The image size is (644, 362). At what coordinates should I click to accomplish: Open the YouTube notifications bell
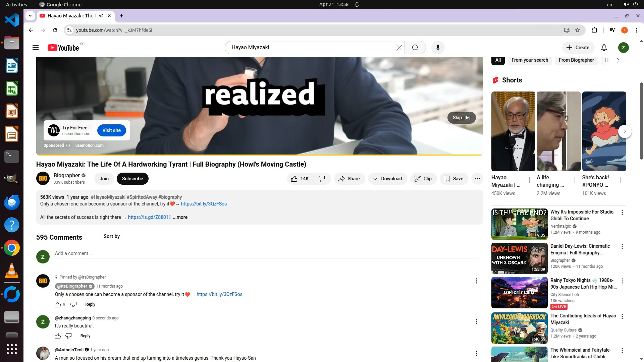(604, 48)
